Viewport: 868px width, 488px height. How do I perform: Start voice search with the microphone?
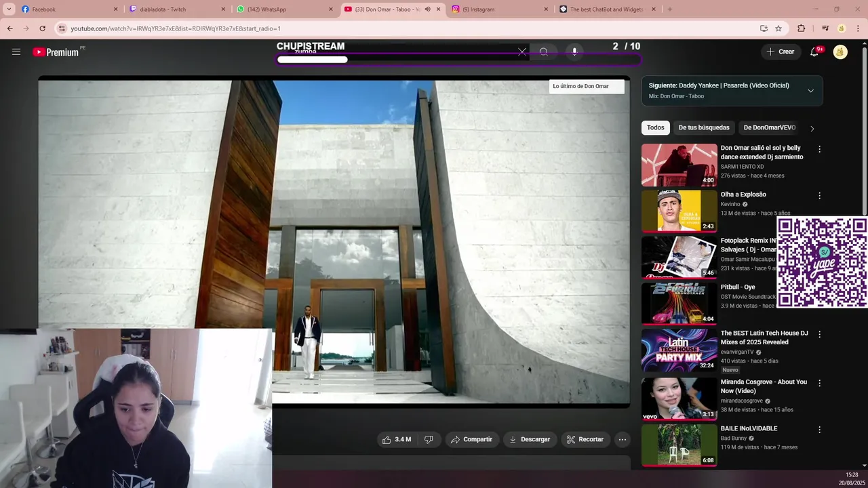[574, 52]
